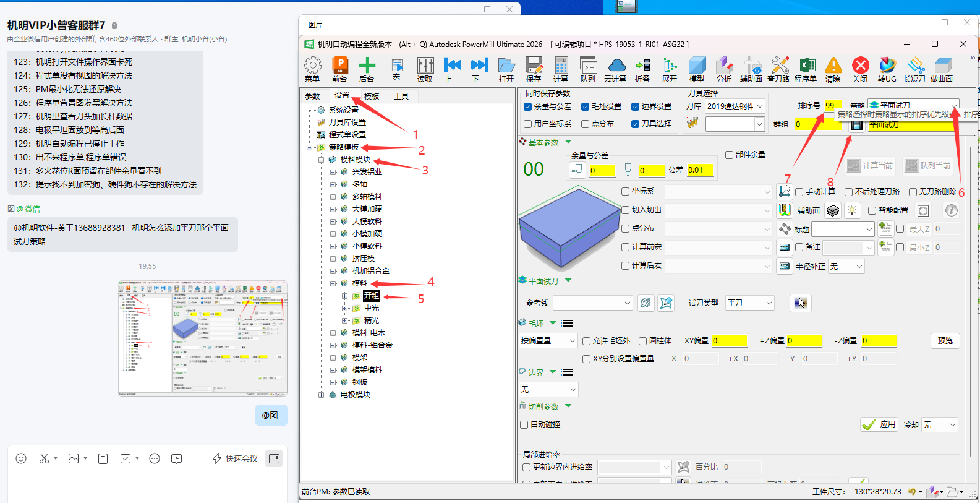Click the 预览 preview button

[x=945, y=341]
